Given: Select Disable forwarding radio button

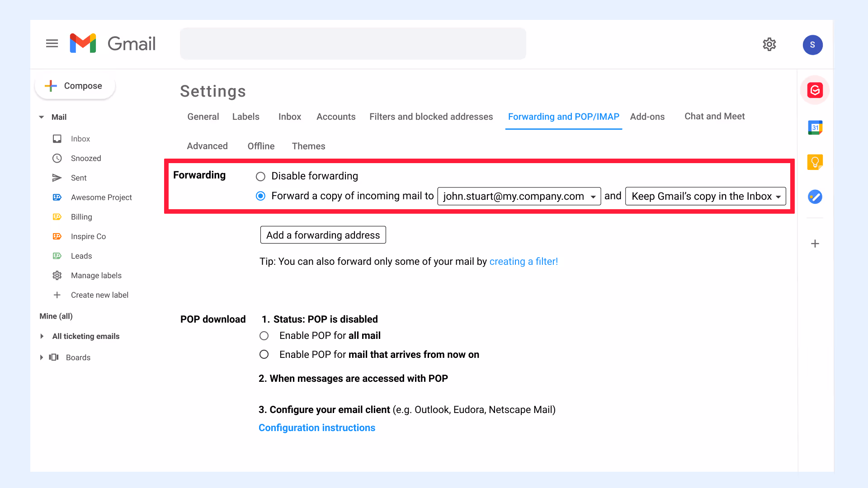Looking at the screenshot, I should (x=260, y=176).
